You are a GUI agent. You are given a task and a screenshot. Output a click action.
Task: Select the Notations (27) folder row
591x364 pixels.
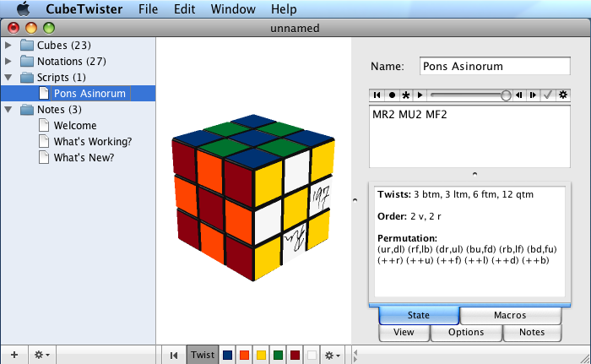[x=78, y=61]
